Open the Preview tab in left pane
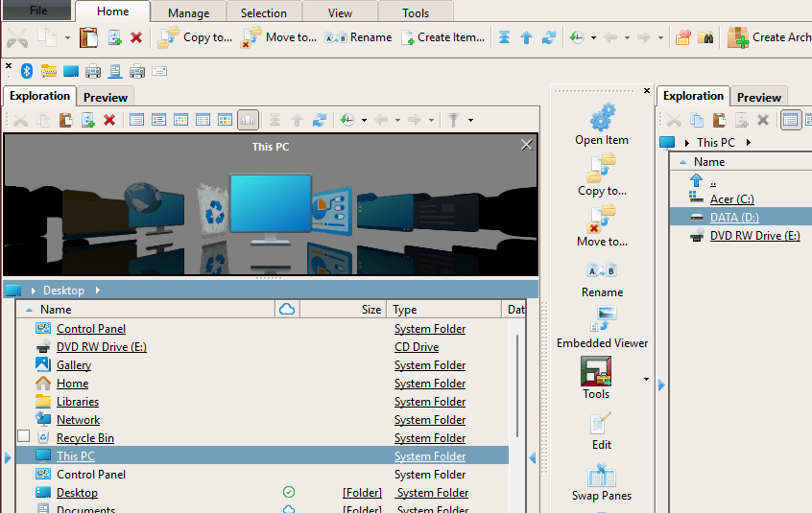 [106, 97]
